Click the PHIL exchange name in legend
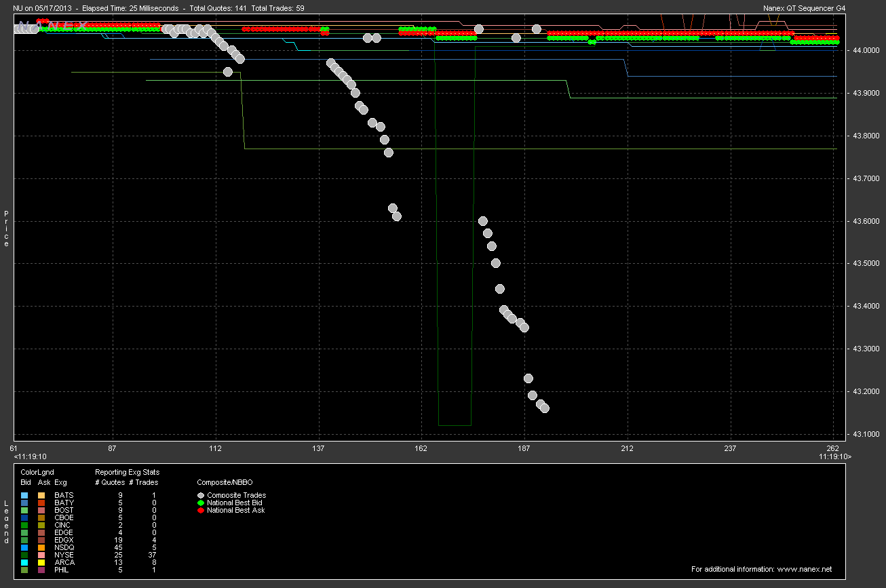The width and height of the screenshot is (886, 588). (x=62, y=570)
